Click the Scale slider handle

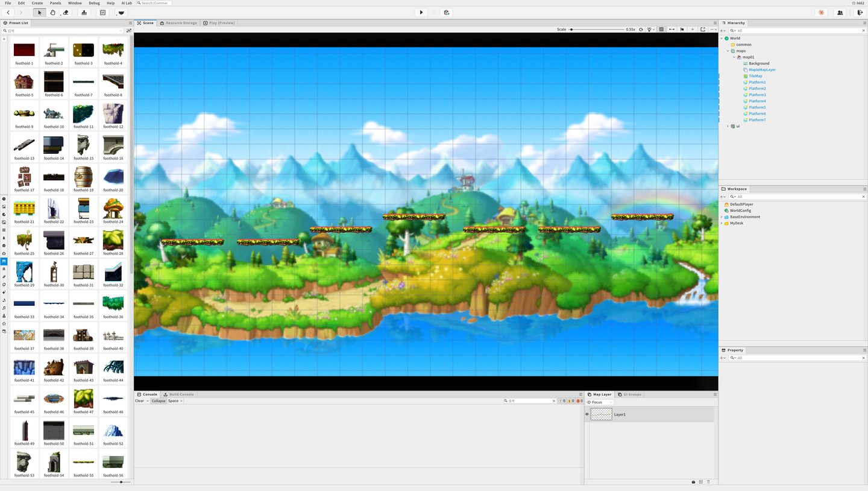coord(571,29)
